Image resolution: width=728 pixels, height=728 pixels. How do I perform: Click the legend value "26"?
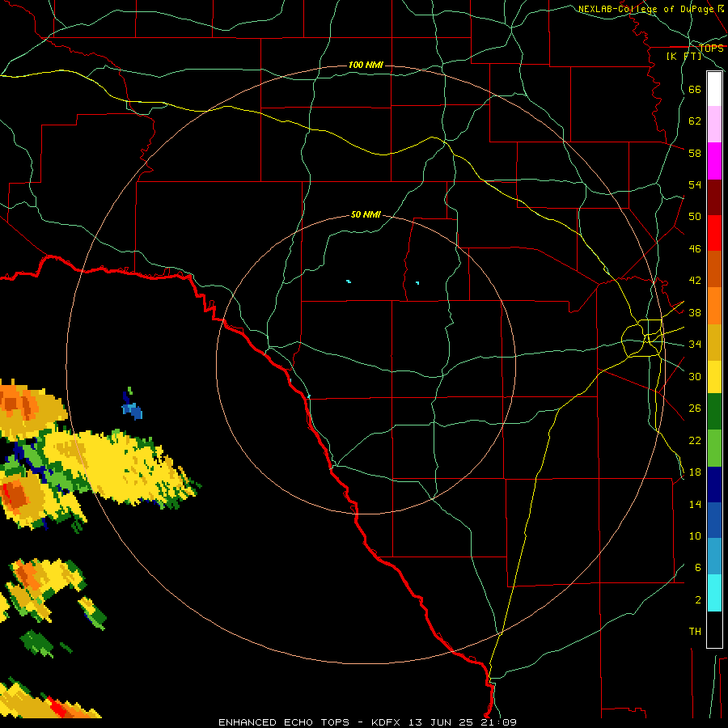point(695,408)
